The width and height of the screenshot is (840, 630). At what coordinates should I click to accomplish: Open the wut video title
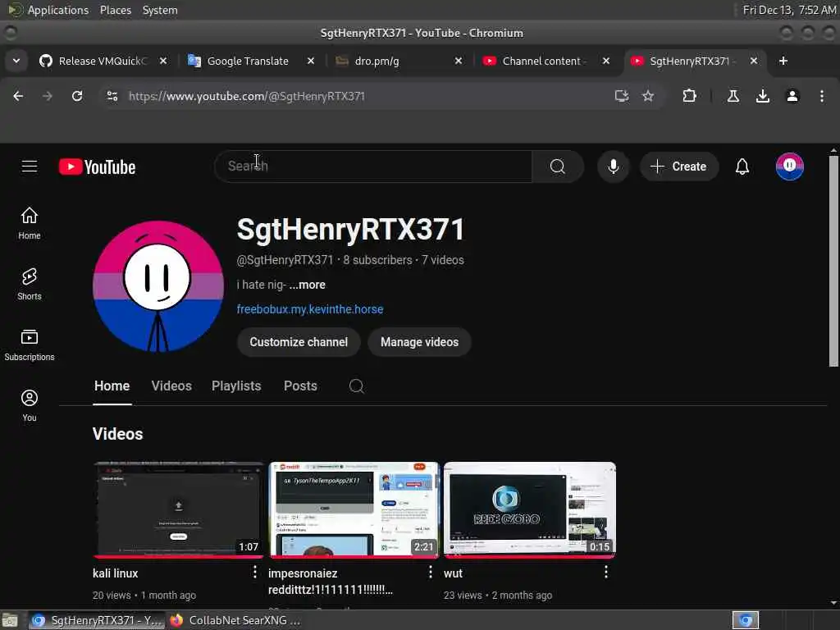(453, 573)
